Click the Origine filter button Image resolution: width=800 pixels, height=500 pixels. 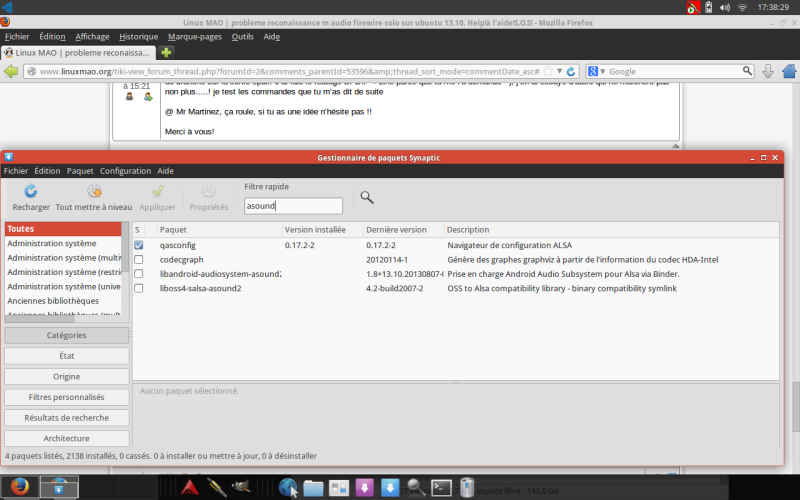coord(66,377)
